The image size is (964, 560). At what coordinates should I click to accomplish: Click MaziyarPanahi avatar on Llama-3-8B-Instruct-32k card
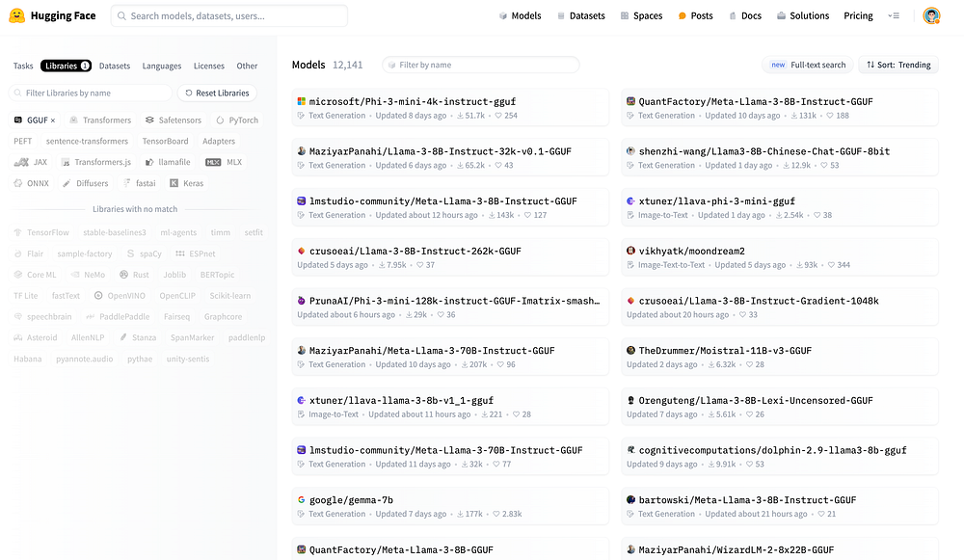(x=301, y=151)
